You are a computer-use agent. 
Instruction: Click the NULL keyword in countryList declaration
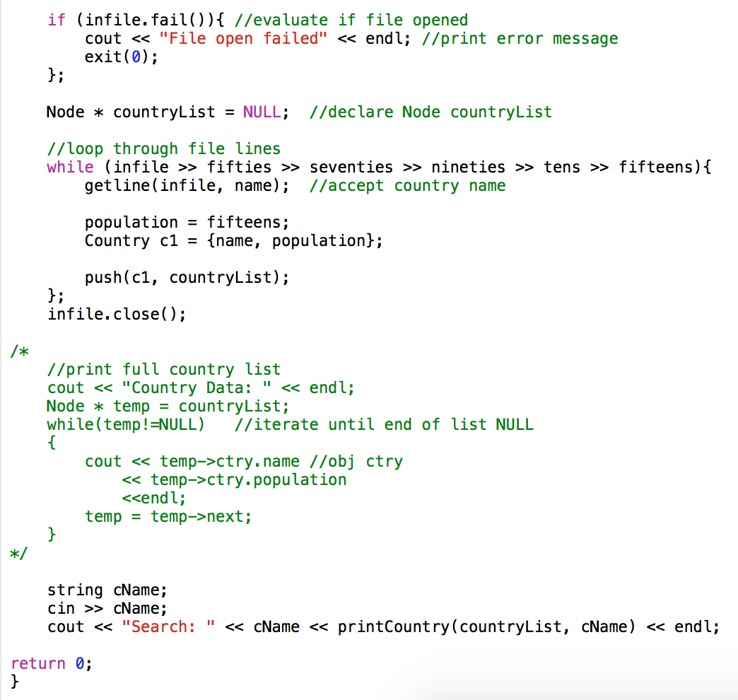(x=262, y=112)
